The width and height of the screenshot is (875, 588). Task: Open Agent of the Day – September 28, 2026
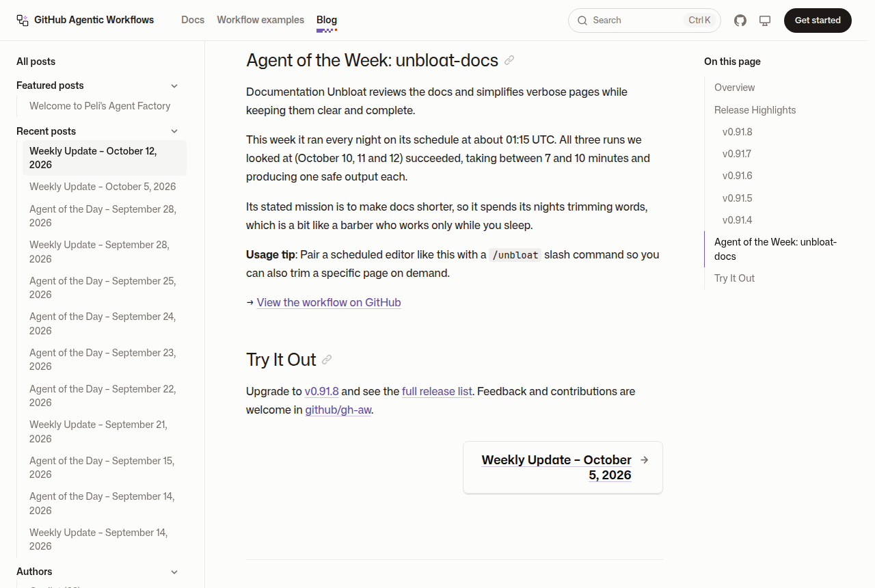[x=103, y=216]
